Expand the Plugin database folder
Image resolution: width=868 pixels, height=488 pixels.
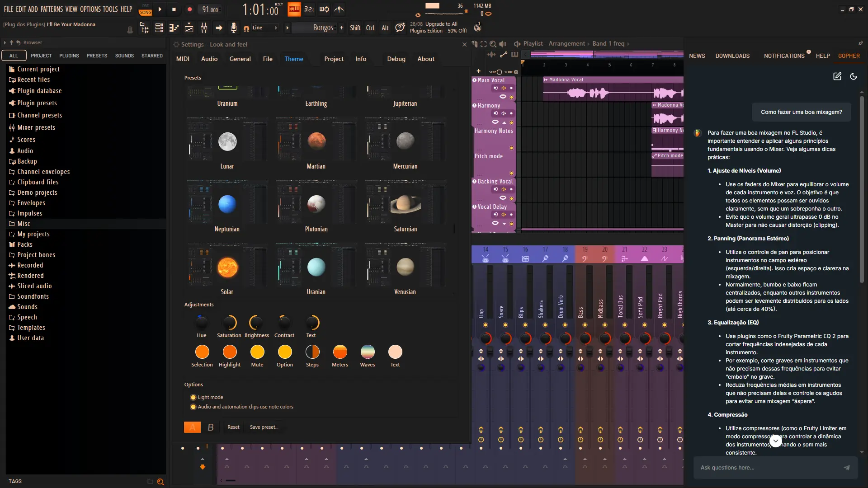pos(39,91)
